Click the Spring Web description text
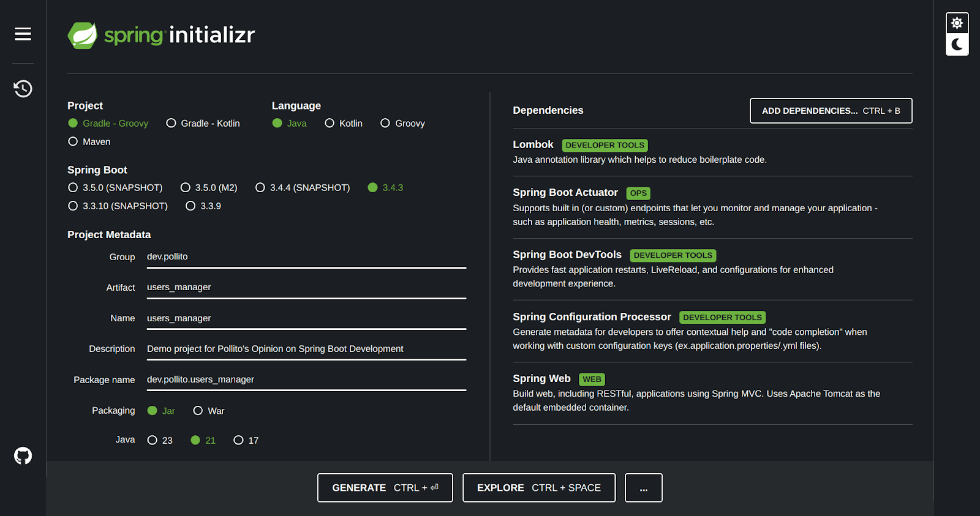The image size is (980, 516). pos(696,400)
